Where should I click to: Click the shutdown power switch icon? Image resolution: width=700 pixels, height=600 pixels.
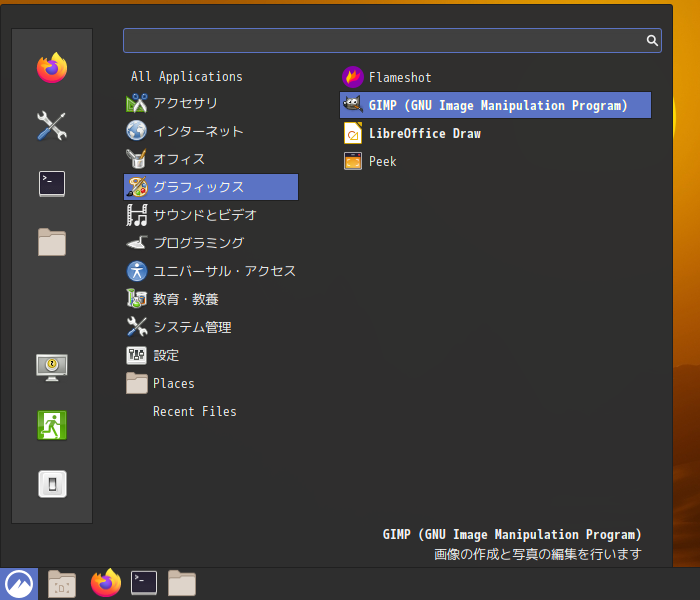click(52, 484)
